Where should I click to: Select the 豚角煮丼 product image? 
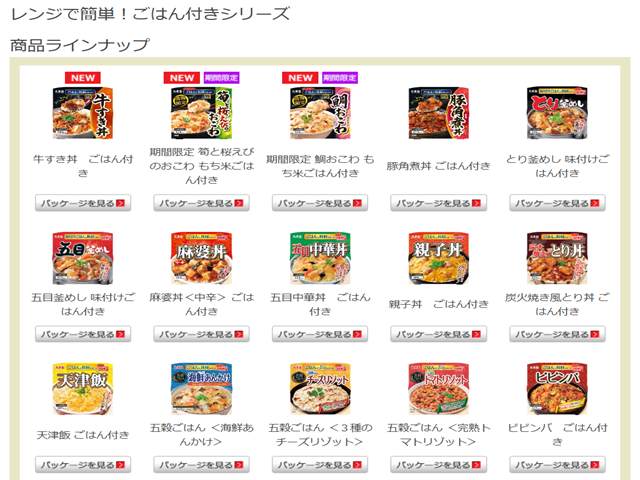pyautogui.click(x=439, y=113)
